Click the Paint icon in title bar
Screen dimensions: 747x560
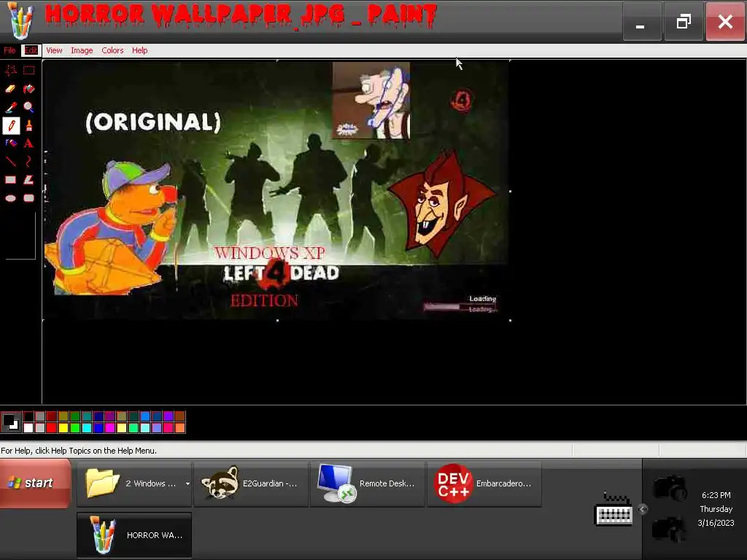[x=20, y=21]
